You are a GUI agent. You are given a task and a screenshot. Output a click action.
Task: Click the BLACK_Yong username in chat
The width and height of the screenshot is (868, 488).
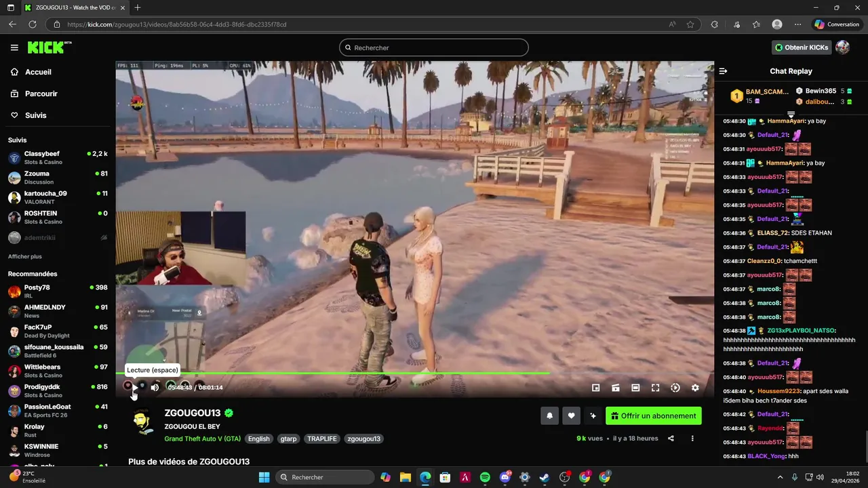pos(766,456)
